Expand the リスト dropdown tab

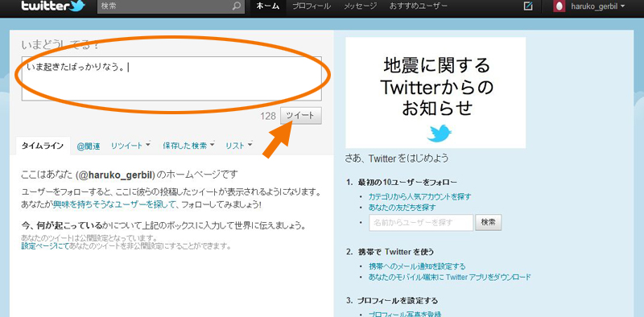click(238, 146)
